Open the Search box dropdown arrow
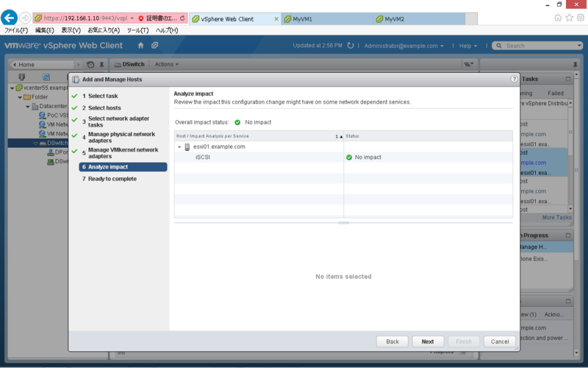The image size is (588, 368). click(579, 46)
